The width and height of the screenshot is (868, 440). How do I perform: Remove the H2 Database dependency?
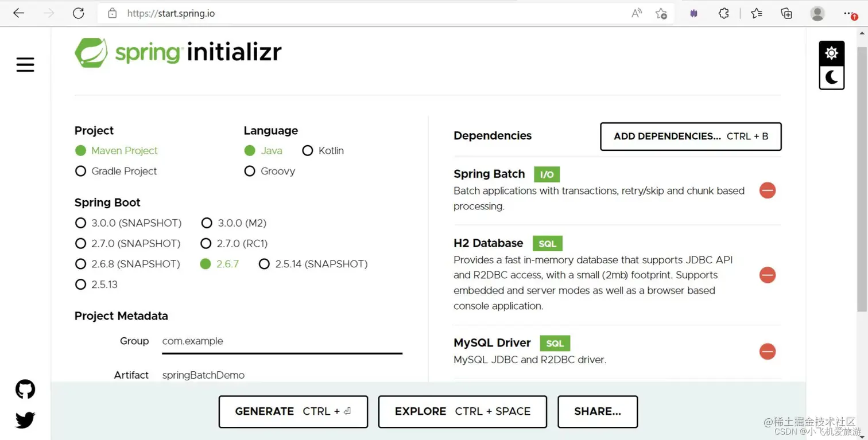point(768,275)
